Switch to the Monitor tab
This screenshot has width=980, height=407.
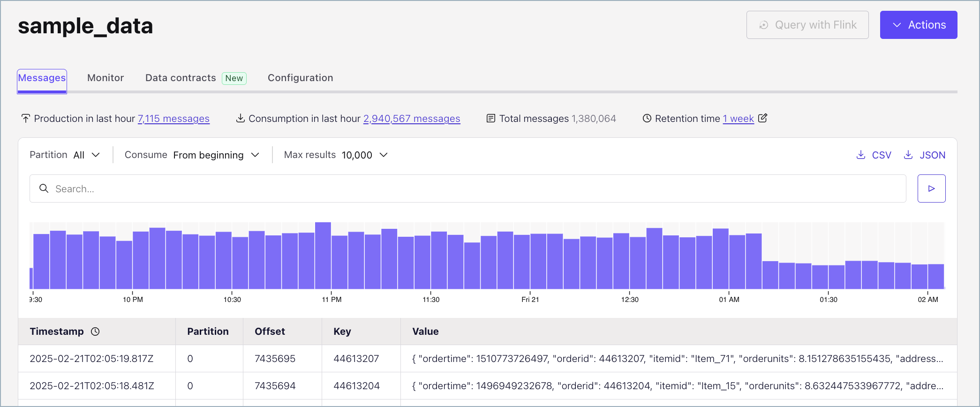tap(106, 78)
